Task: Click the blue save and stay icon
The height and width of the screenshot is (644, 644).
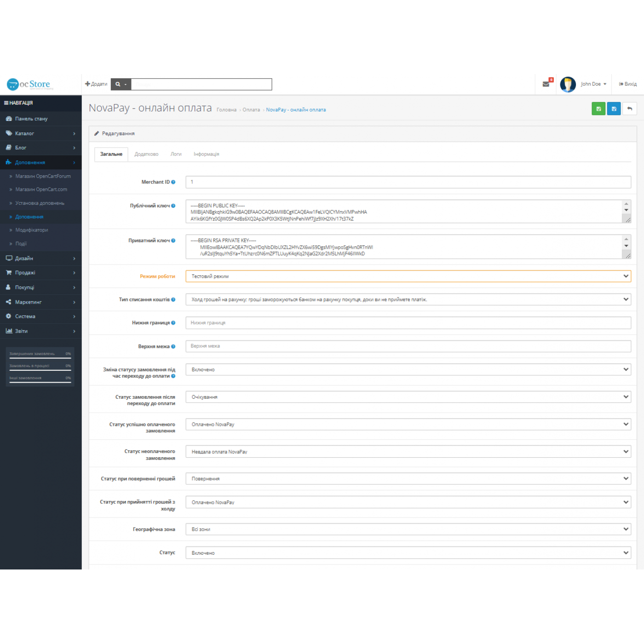Action: (x=614, y=109)
